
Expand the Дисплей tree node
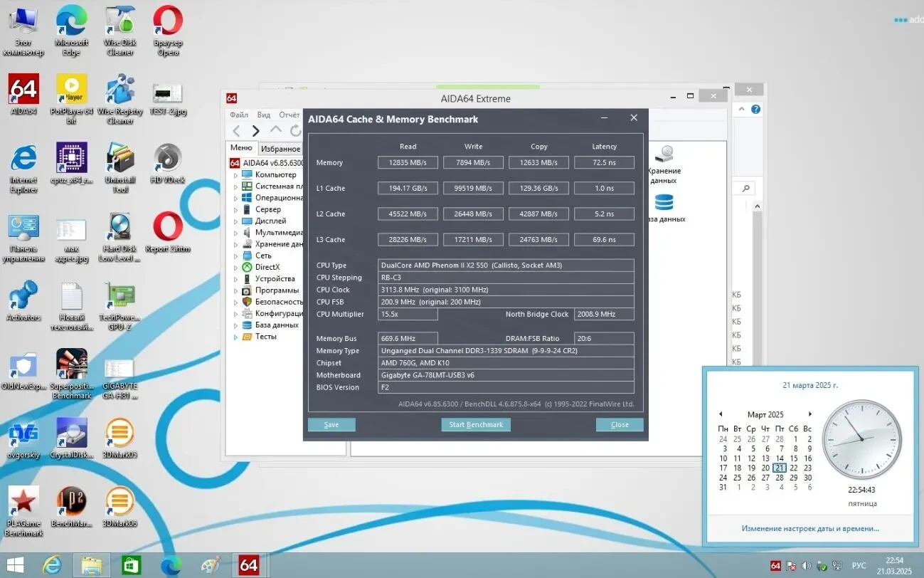[237, 221]
